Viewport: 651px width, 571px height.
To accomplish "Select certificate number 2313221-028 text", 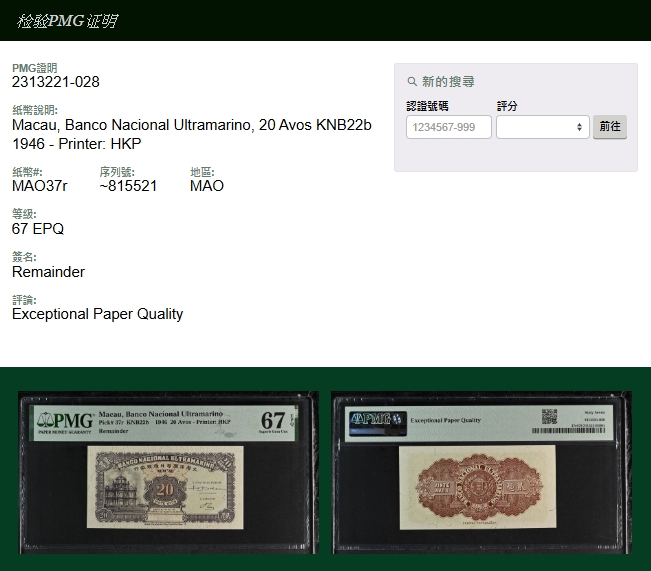I will 56,82.
